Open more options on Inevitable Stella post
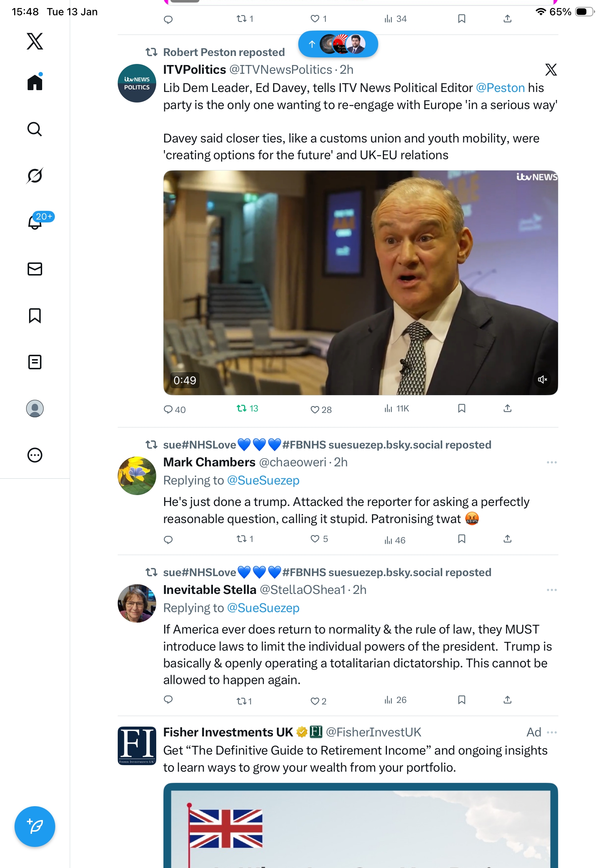Viewport: 606px width, 868px height. point(552,590)
